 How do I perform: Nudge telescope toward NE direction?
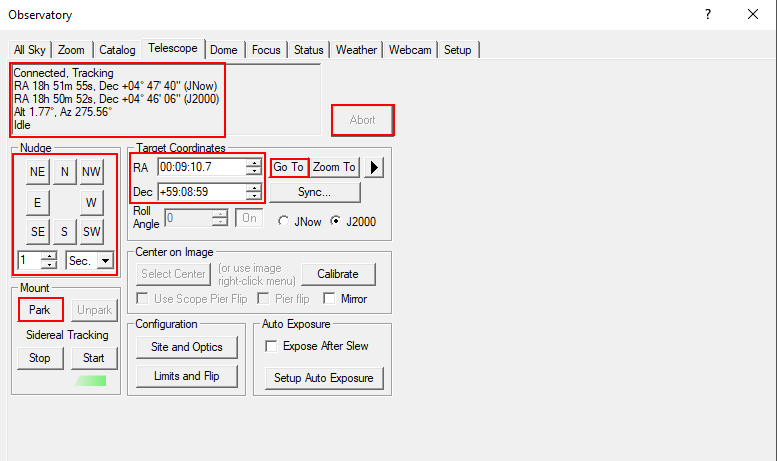[x=38, y=172]
